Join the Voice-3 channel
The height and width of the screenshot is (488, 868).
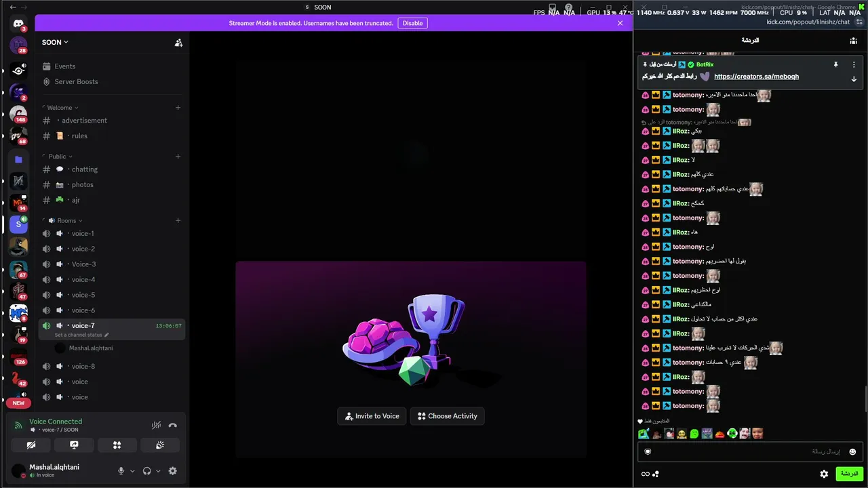(112, 264)
